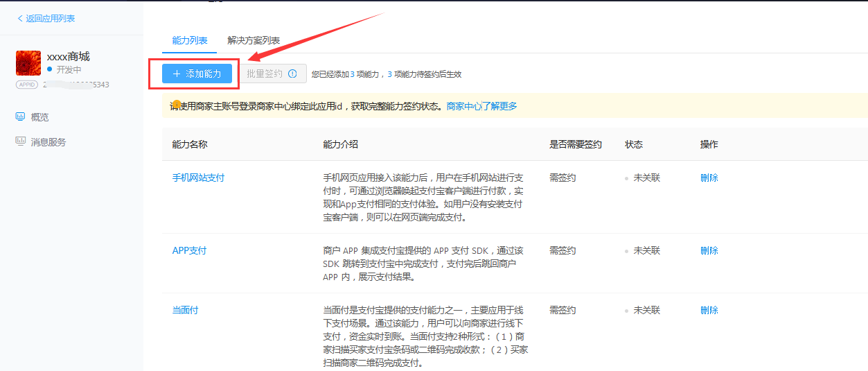Click 删除 in the 当面付 row
The width and height of the screenshot is (868, 371).
point(709,310)
